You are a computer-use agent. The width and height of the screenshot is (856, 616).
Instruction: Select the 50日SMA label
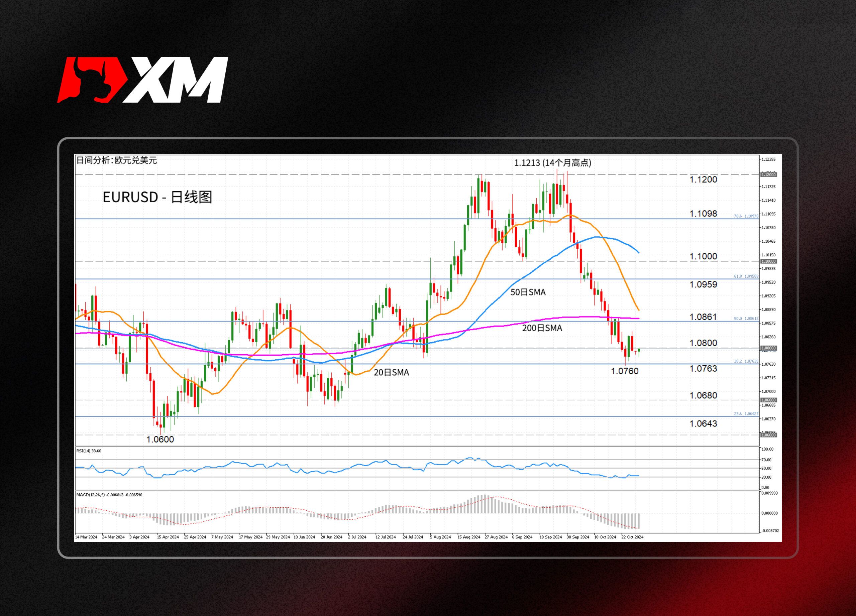528,292
